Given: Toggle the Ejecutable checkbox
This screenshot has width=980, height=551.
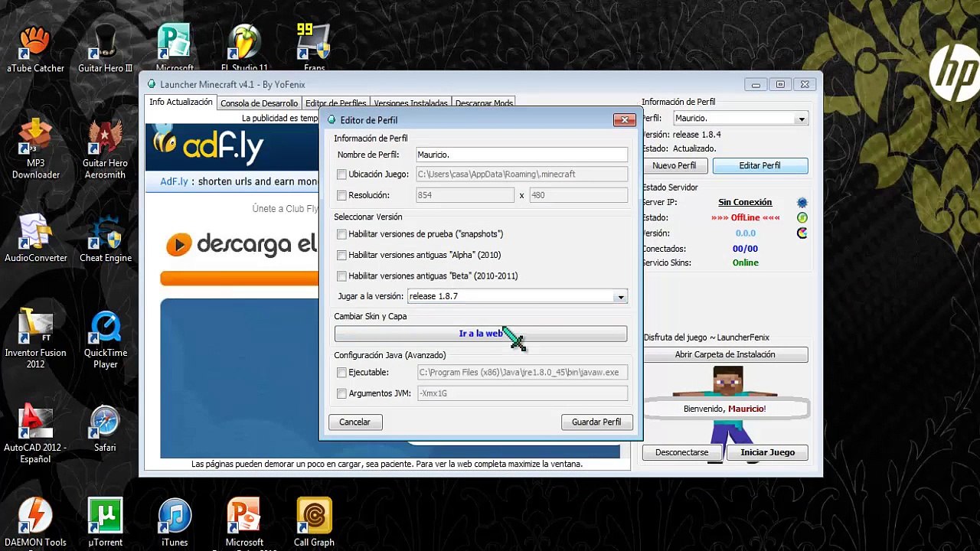Looking at the screenshot, I should 341,373.
